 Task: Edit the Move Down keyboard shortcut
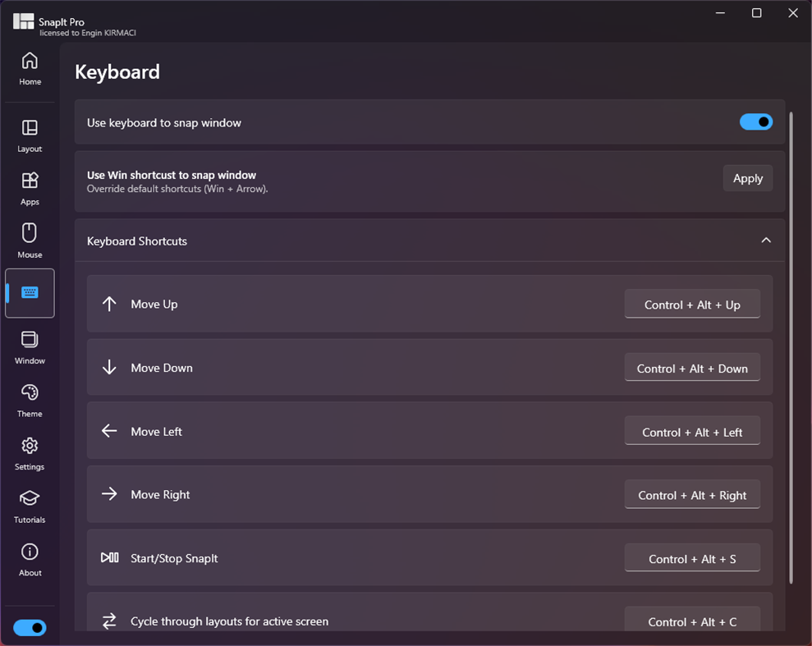pos(692,368)
